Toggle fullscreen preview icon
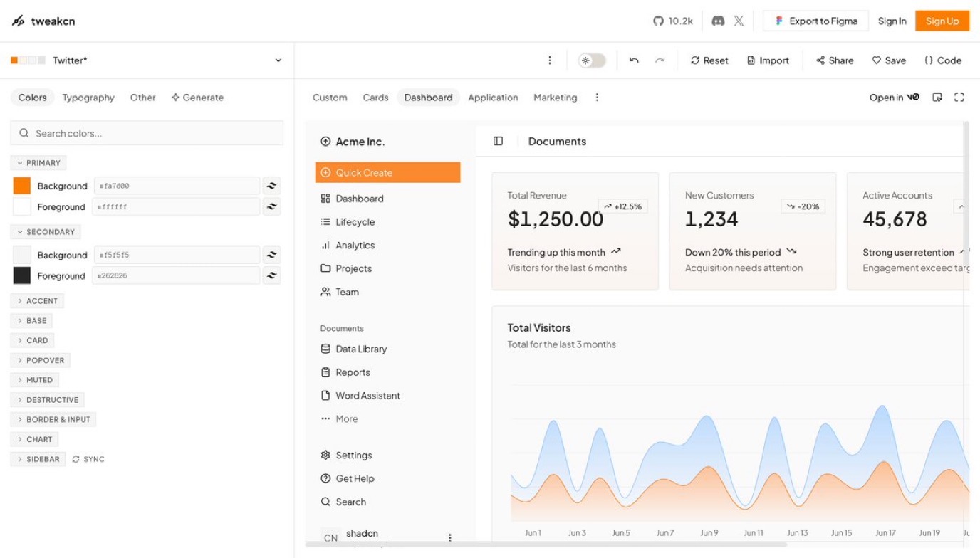Image resolution: width=980 pixels, height=558 pixels. 959,98
